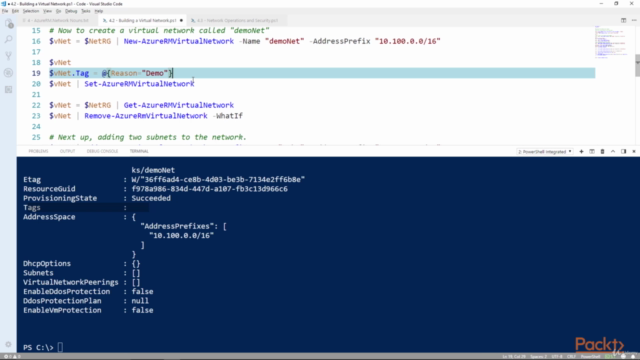
Task: Open the Extensions view in the activity bar
Action: 9,89
